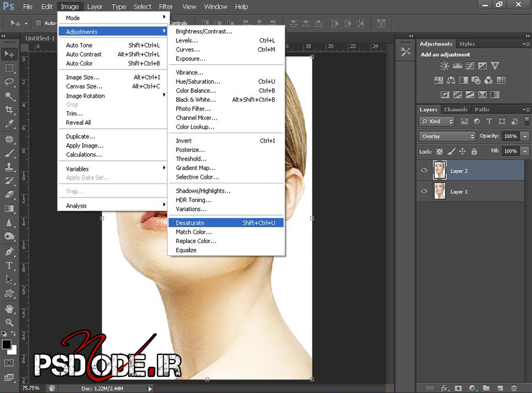Choose Levels from Adjustments submenu
Viewport: 532px width, 393px height.
pos(226,40)
